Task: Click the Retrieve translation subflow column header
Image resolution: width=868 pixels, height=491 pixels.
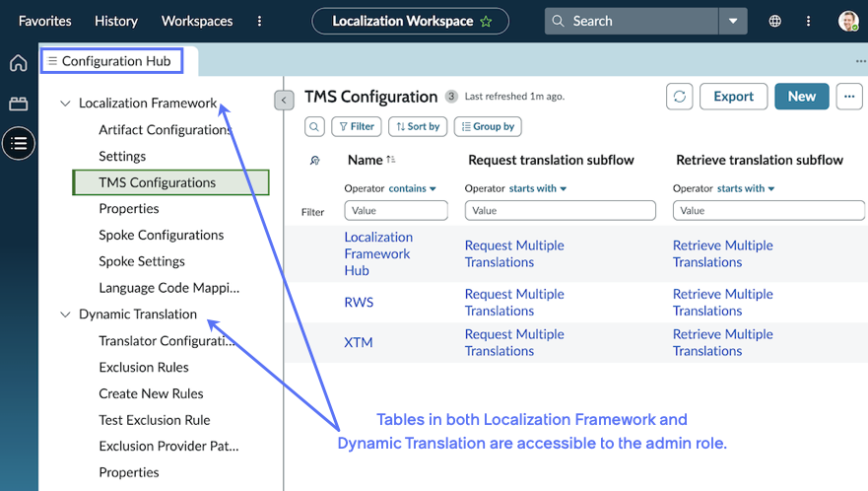Action: 760,160
